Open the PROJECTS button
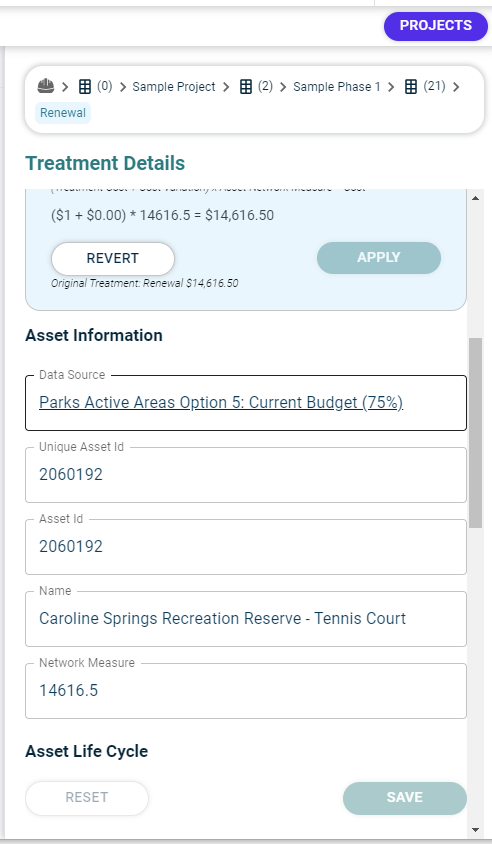The image size is (492, 844). pos(436,26)
